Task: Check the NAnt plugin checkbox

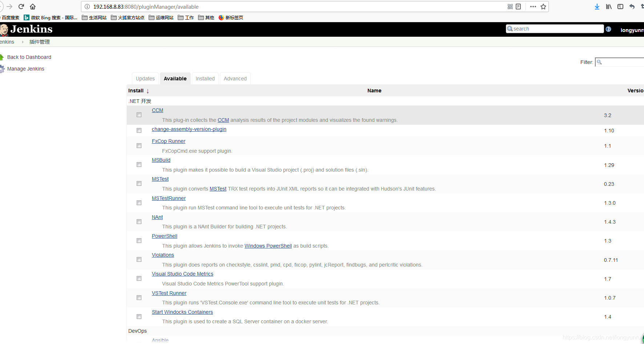Action: (139, 222)
